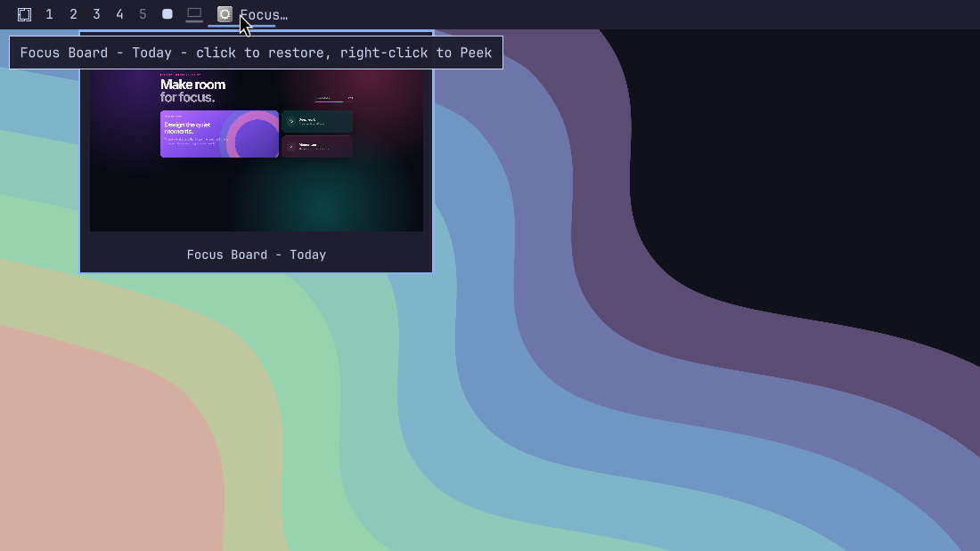Click the 'Focus Board - Today' preview caption

click(x=257, y=255)
